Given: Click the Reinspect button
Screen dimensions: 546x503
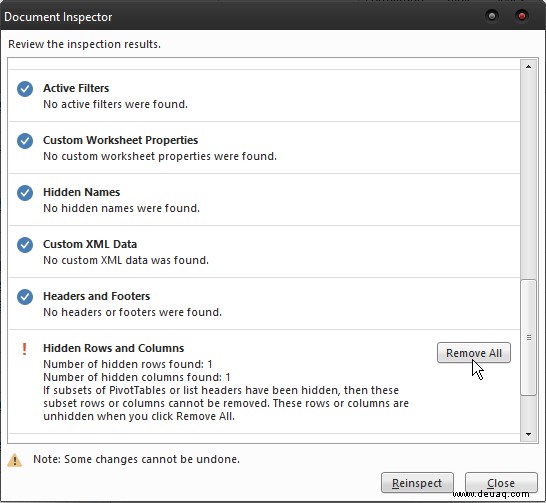Looking at the screenshot, I should coord(417,483).
